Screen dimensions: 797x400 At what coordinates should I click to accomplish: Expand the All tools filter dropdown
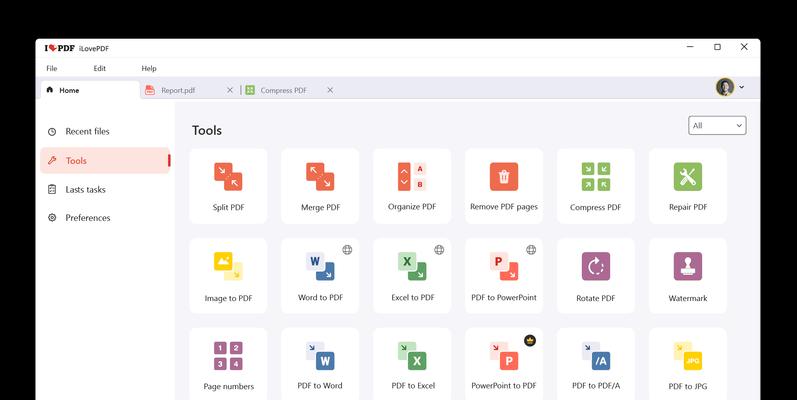717,126
